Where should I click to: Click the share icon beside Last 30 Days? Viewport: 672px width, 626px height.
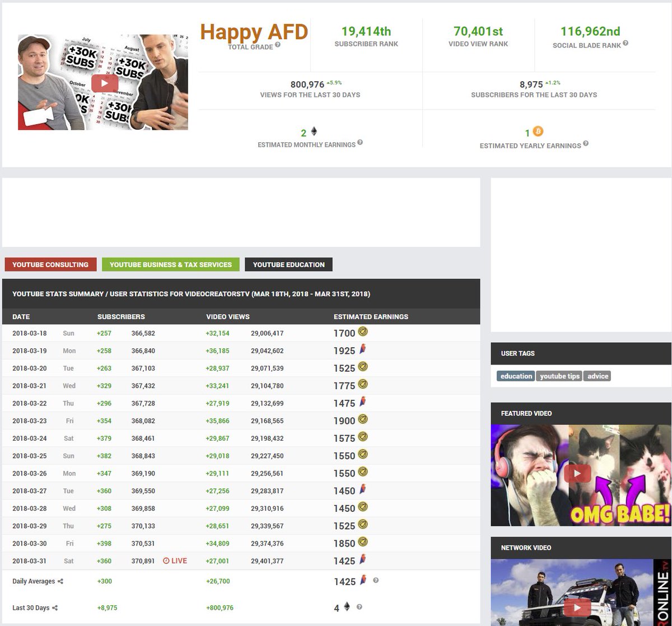coord(55,608)
